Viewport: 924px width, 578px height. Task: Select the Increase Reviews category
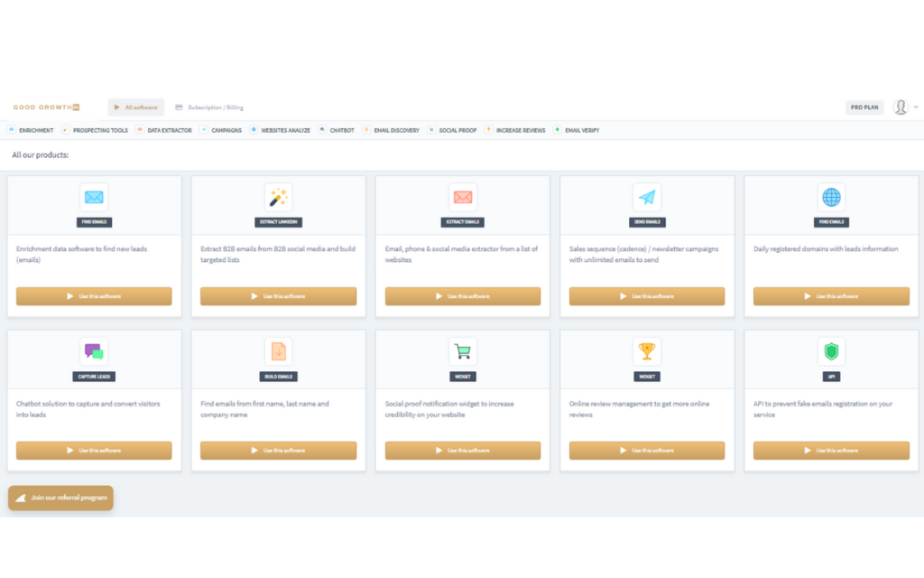(515, 130)
